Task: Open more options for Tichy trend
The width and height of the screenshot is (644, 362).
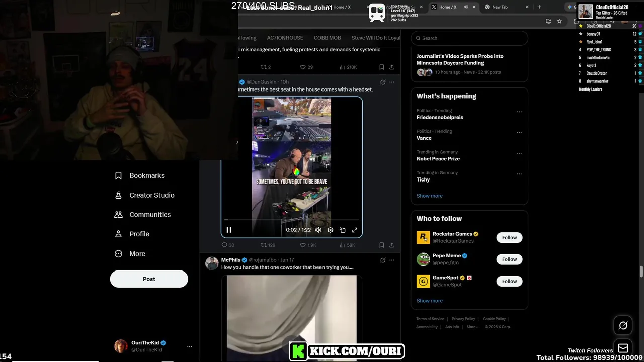Action: [519, 174]
